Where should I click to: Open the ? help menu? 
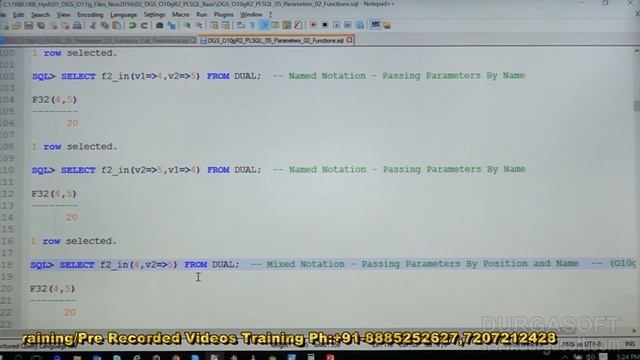coord(270,15)
